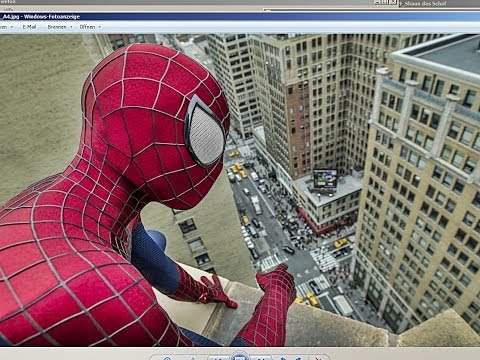
Task: Click the E-Mail toolbar button
Action: pos(29,27)
